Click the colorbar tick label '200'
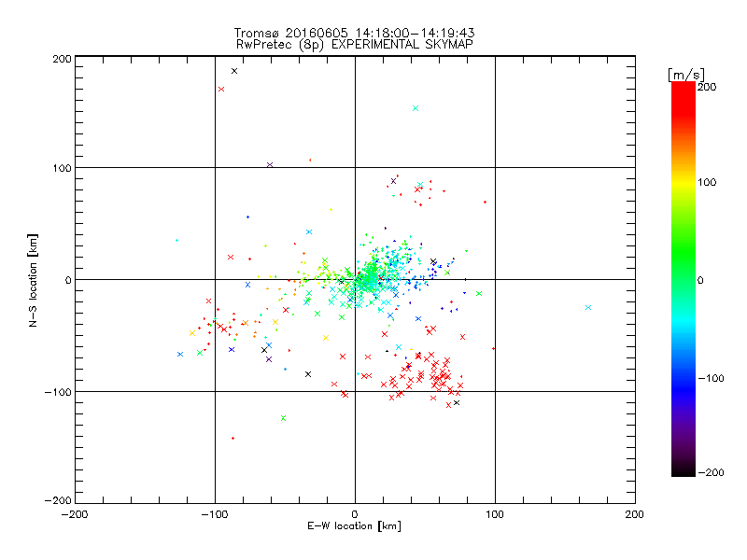Viewport: 747px width, 560px height. (x=707, y=87)
